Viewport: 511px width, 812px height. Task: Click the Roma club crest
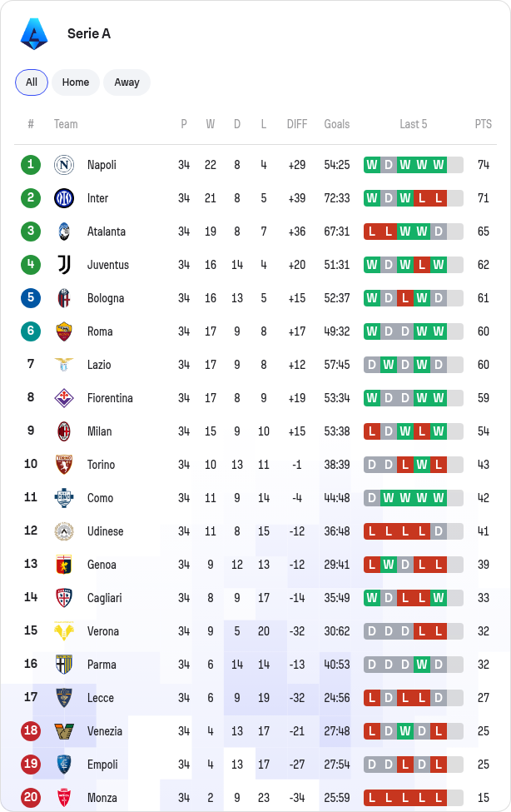[x=64, y=331]
